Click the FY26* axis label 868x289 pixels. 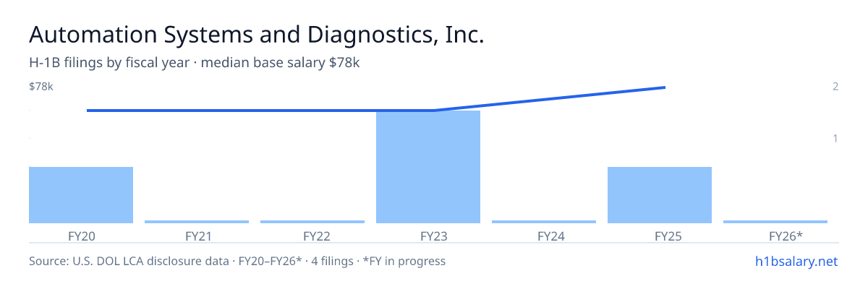click(775, 236)
